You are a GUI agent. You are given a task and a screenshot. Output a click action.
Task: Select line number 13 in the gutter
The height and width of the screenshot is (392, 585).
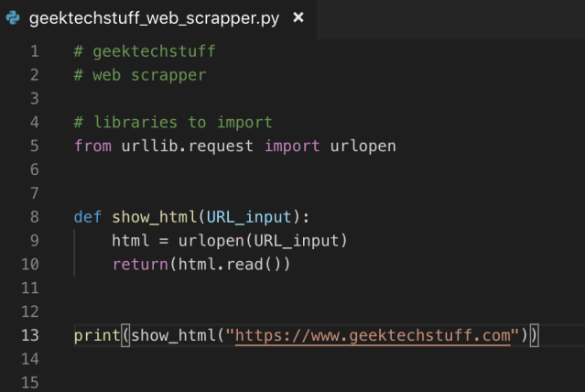30,335
